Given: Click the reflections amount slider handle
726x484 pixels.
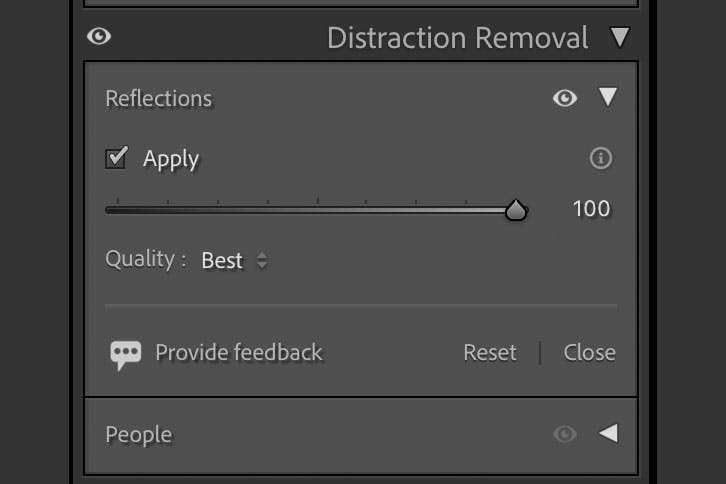Looking at the screenshot, I should [516, 210].
